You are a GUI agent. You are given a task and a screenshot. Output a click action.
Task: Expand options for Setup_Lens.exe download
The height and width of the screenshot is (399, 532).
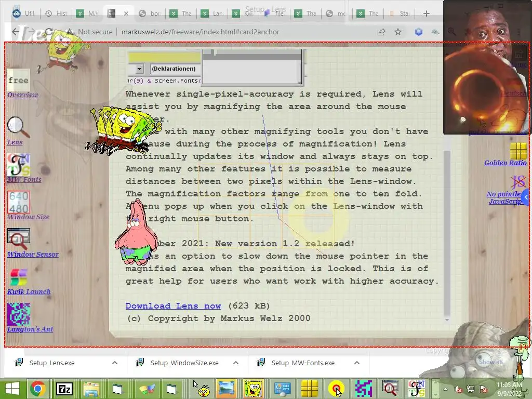tap(115, 363)
